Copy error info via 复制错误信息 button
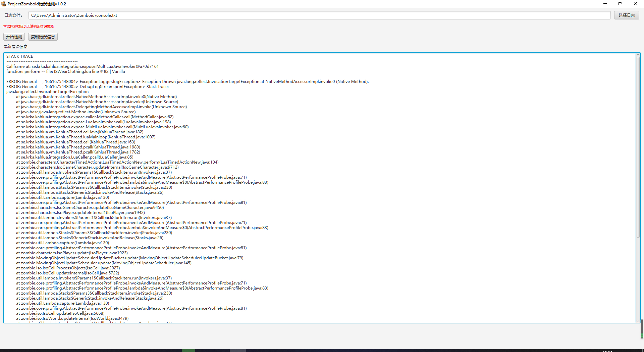Viewport: 644px width, 352px height. click(x=43, y=37)
